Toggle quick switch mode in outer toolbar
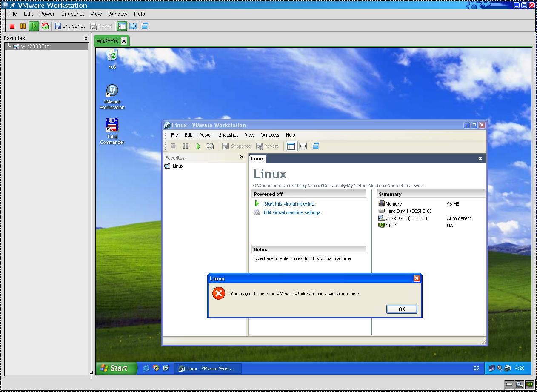The height and width of the screenshot is (392, 537). tap(145, 26)
